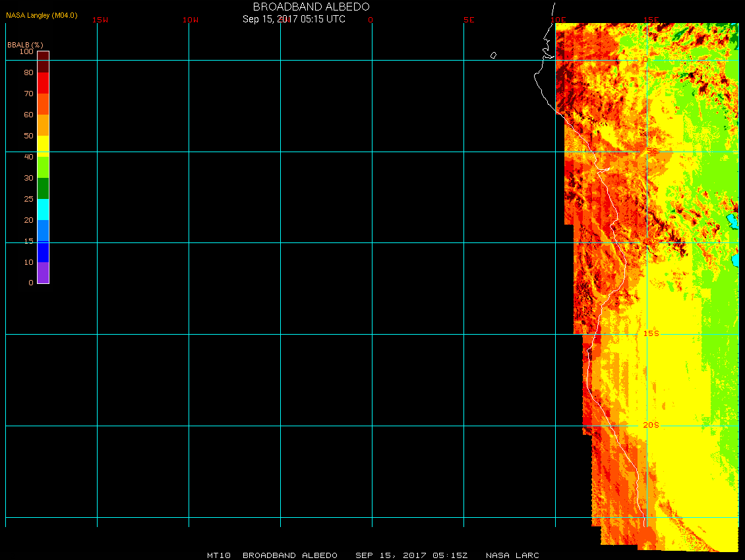Image resolution: width=745 pixels, height=560 pixels.
Task: Click the cyan 20–25% legend swatch
Action: click(43, 210)
